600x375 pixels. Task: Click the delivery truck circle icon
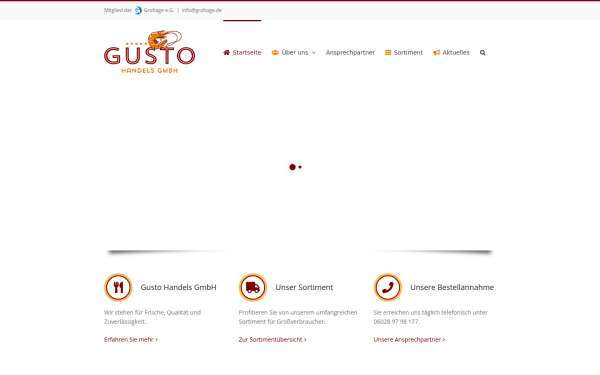(253, 287)
